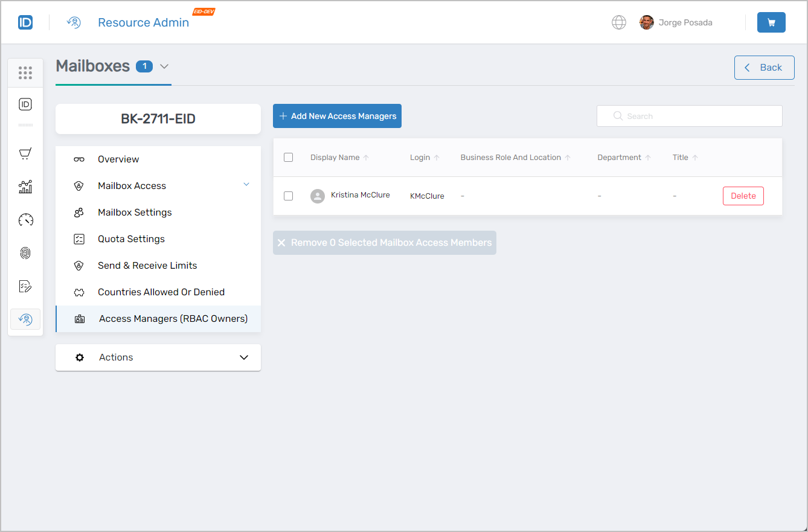Select the fingerprint icon in left sidebar

click(x=25, y=252)
